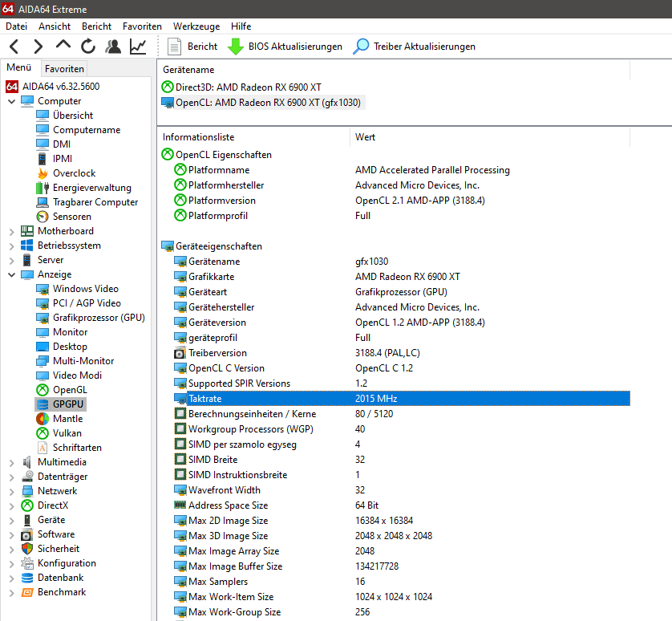
Task: Expand the Multimedia tree node
Action: (x=11, y=463)
